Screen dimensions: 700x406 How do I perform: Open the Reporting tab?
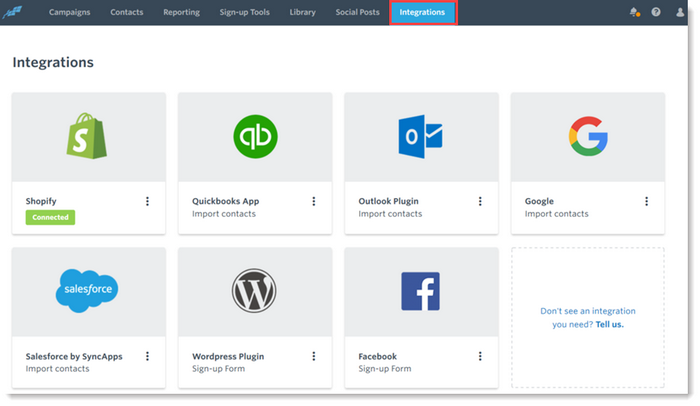point(181,12)
